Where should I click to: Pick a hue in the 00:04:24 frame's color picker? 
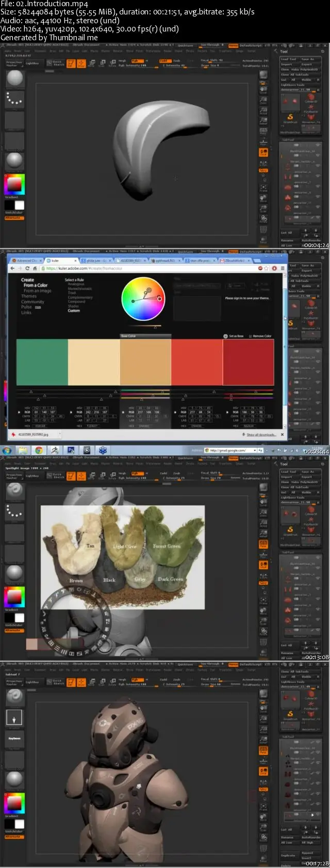(14, 184)
